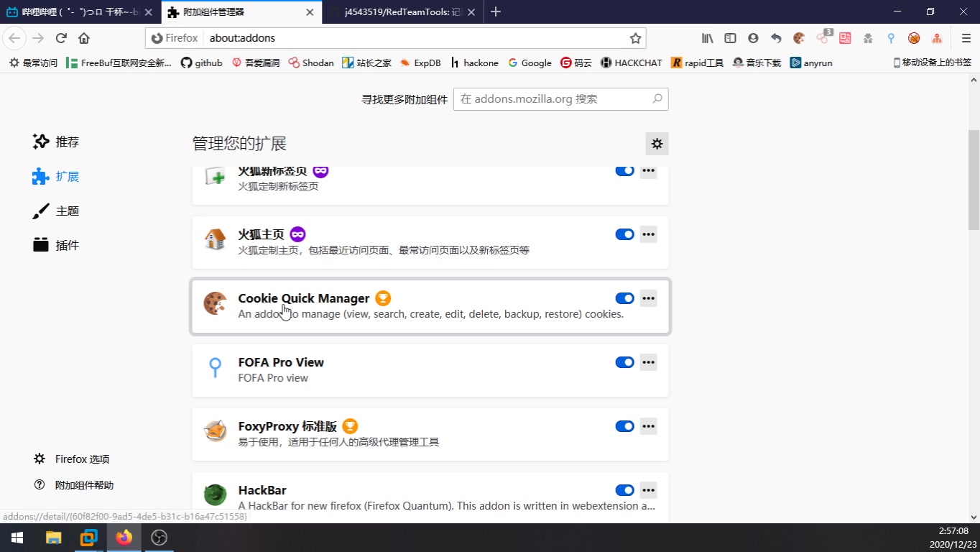Open Cookie Quick Manager from the toolbar

coord(800,38)
